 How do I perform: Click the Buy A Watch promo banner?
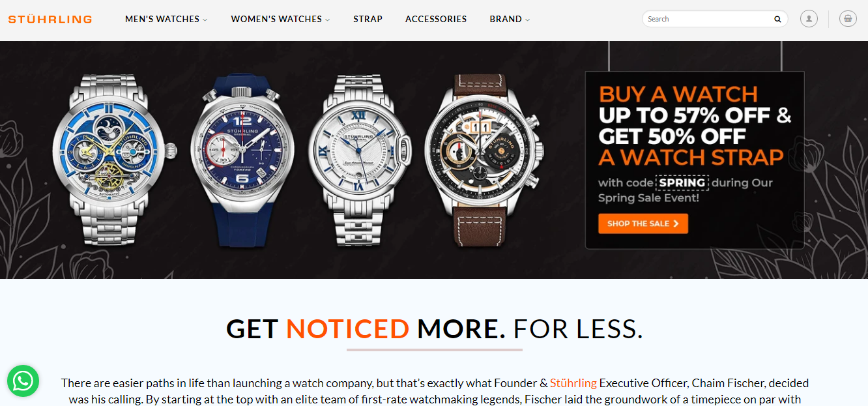pyautogui.click(x=695, y=160)
